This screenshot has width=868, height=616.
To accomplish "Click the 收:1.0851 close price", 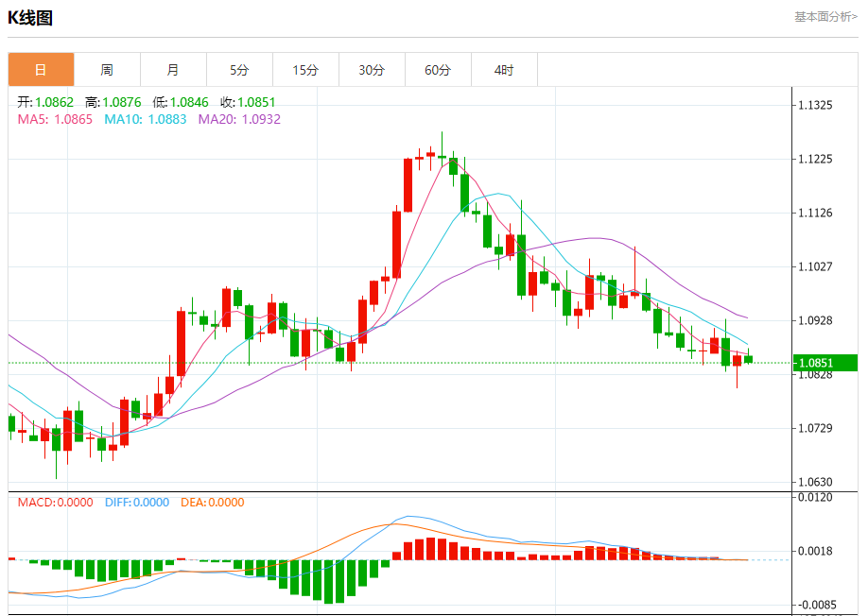I will pos(248,102).
